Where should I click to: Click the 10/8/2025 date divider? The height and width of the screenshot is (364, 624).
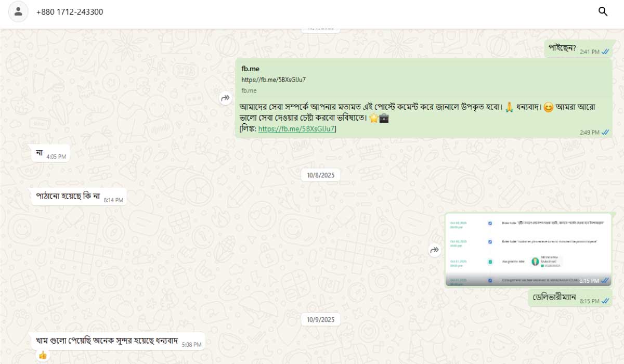321,175
